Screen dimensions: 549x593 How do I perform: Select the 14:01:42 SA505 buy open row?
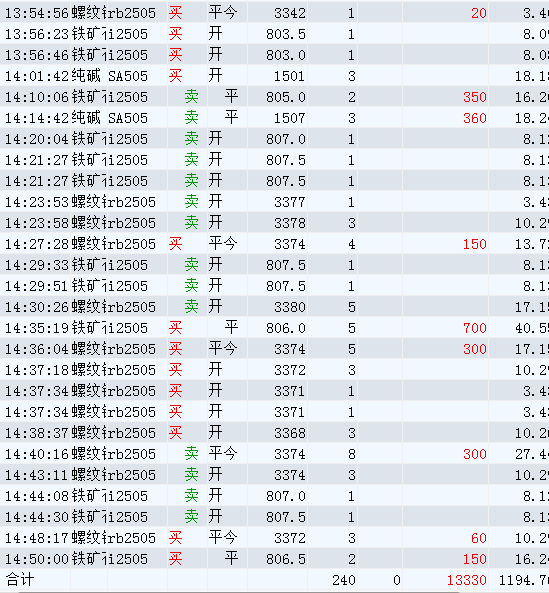pos(274,76)
